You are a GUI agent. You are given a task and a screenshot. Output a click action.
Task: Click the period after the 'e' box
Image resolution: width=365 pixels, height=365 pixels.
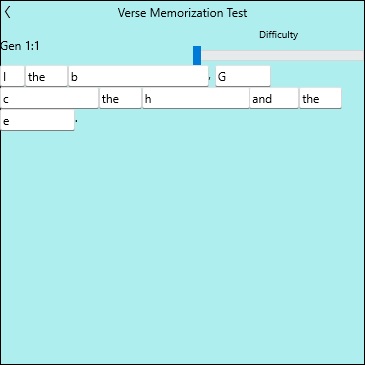pos(76,121)
